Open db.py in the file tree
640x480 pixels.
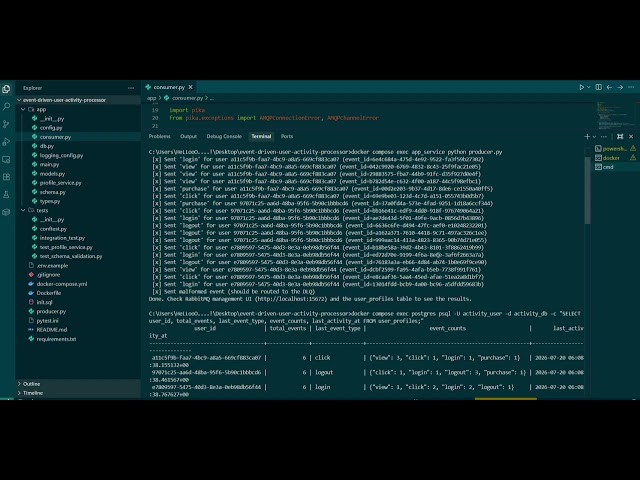pos(47,146)
